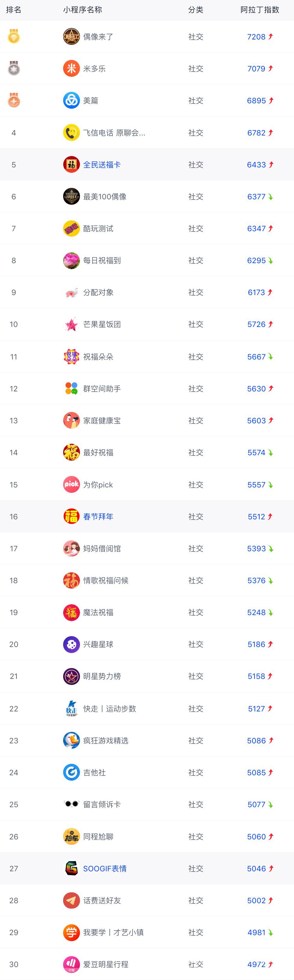The image size is (294, 980).
Task: Select the 话费送好友 paper-plane icon
Action: pyautogui.click(x=72, y=901)
